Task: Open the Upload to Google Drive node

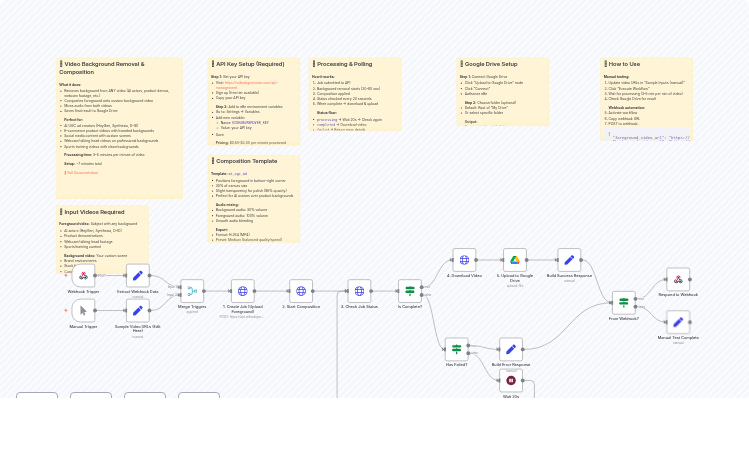Action: pos(515,260)
